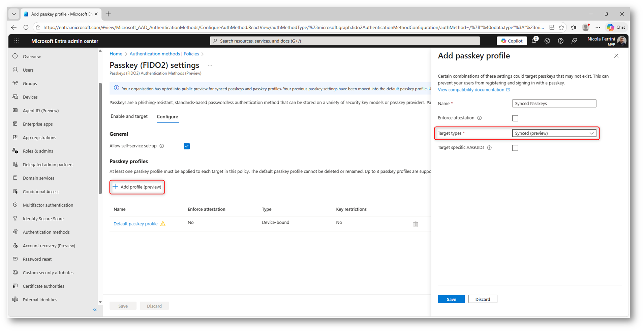Open the settings gear in header

[547, 41]
